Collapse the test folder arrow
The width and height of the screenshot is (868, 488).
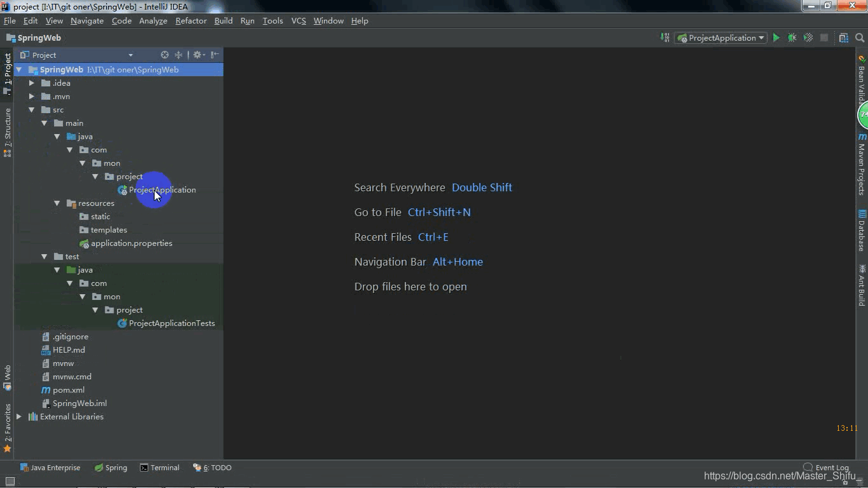click(x=44, y=257)
